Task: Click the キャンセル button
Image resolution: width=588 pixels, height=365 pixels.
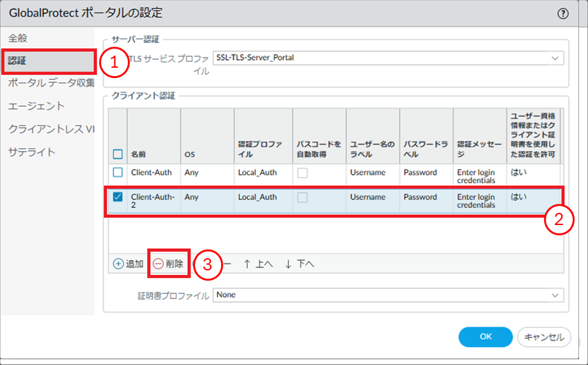Action: click(544, 337)
